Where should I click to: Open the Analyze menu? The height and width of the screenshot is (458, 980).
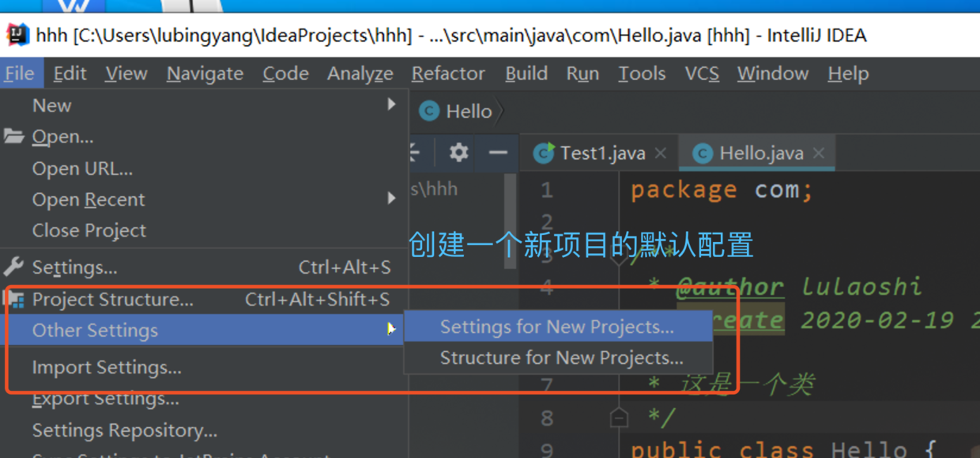pyautogui.click(x=360, y=74)
